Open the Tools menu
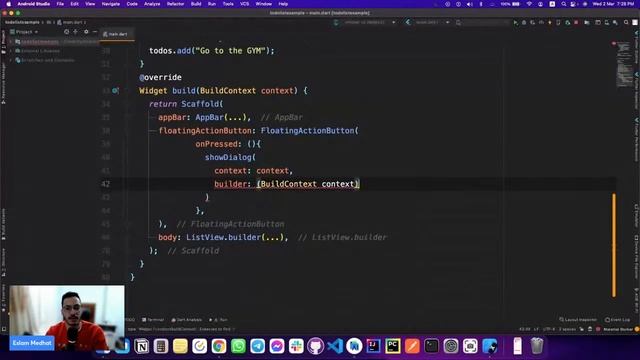This screenshot has height=360, width=640. tap(228, 4)
